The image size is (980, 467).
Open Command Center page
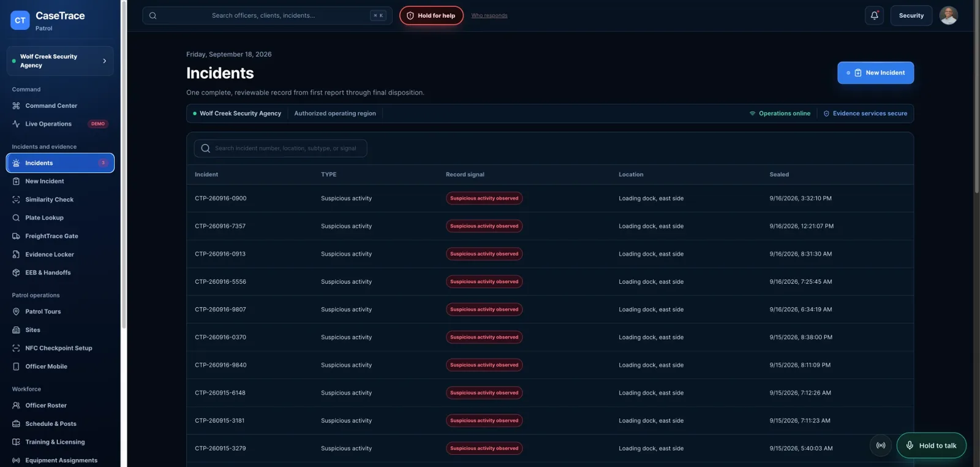(60, 106)
